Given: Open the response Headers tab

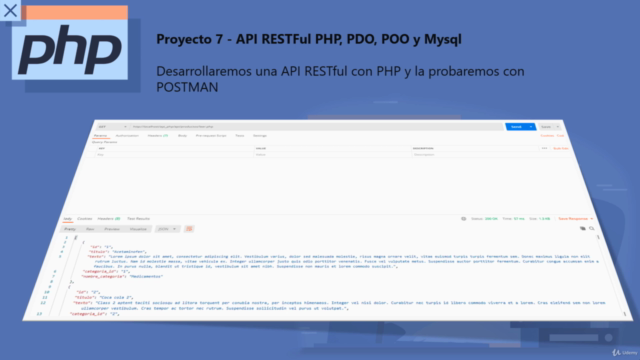Looking at the screenshot, I should coord(109,219).
